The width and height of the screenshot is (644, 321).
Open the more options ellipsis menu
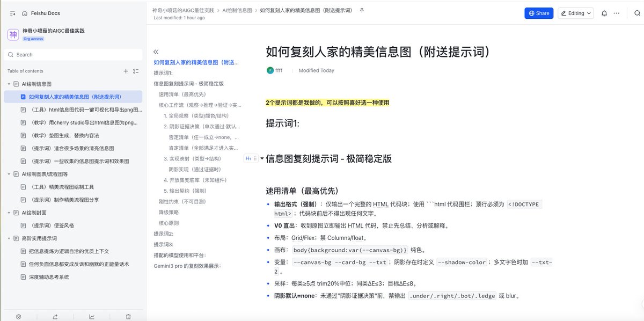(x=617, y=13)
